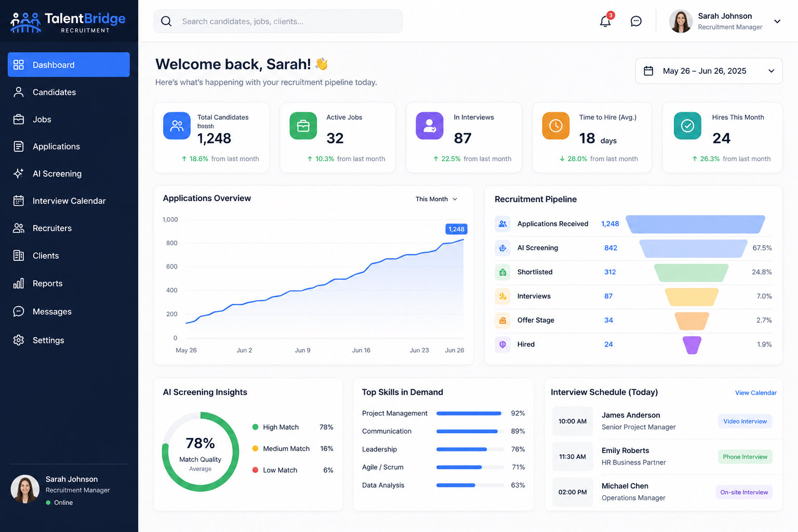
Task: Click the Data Analysis skill bar
Action: (x=470, y=485)
